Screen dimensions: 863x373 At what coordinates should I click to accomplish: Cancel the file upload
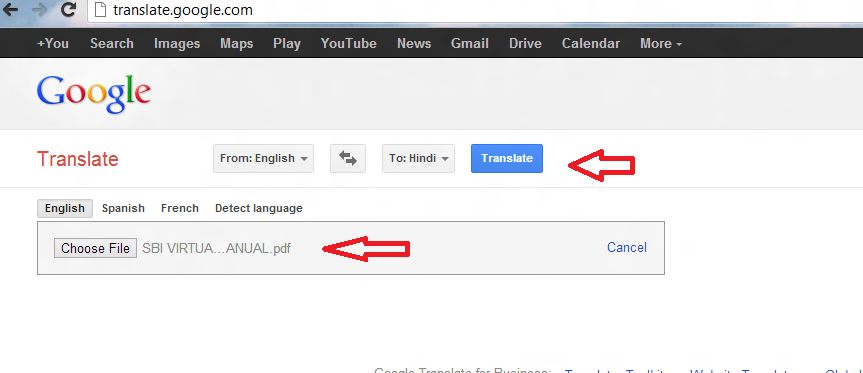[627, 248]
